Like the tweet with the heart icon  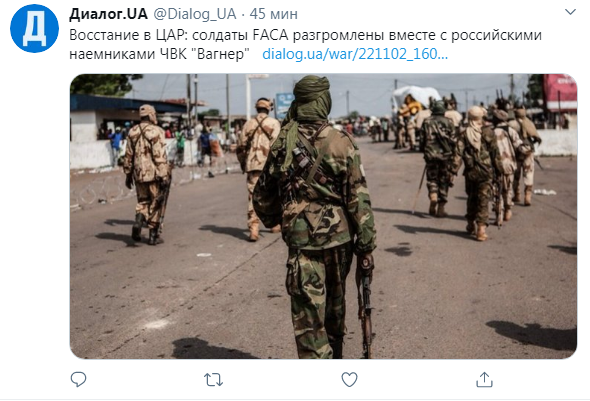point(349,379)
